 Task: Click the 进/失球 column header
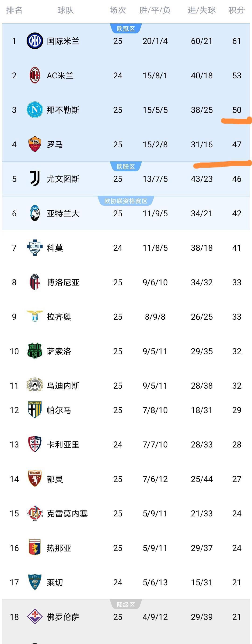(x=202, y=10)
